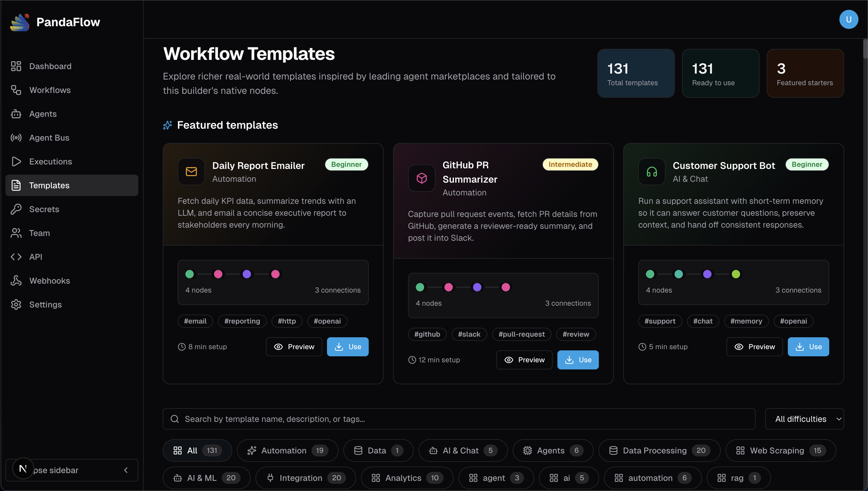Viewport: 868px width, 491px height.
Task: Preview the Daily Report Emailer template
Action: click(x=294, y=347)
